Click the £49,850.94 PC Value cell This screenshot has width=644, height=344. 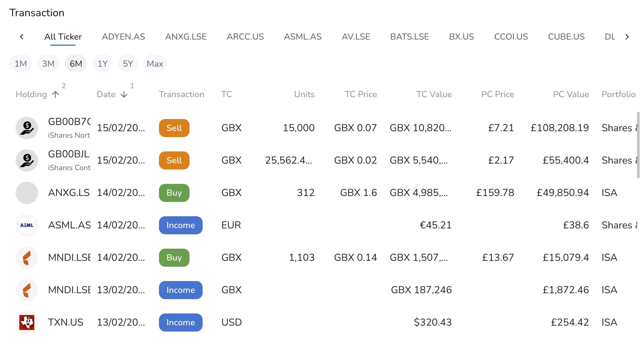(x=563, y=193)
